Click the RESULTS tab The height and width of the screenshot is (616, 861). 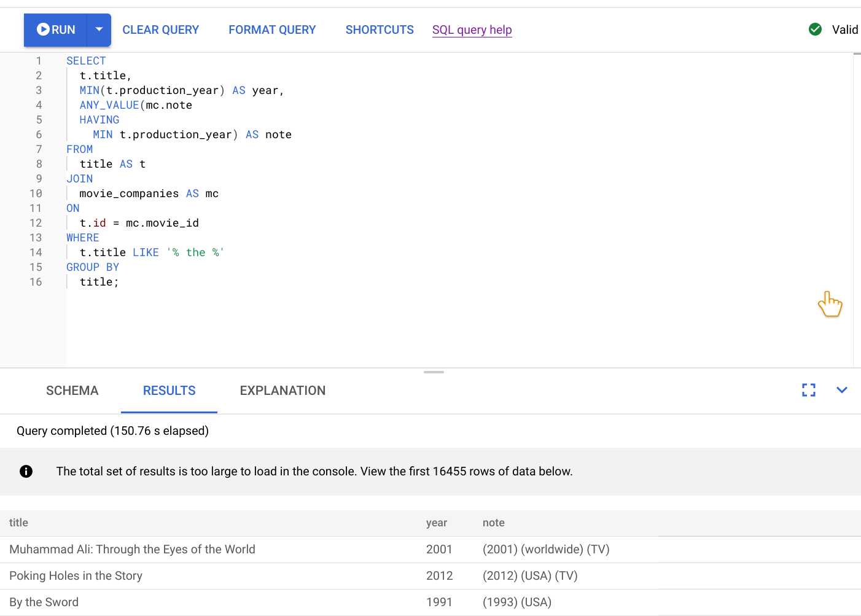coord(169,391)
